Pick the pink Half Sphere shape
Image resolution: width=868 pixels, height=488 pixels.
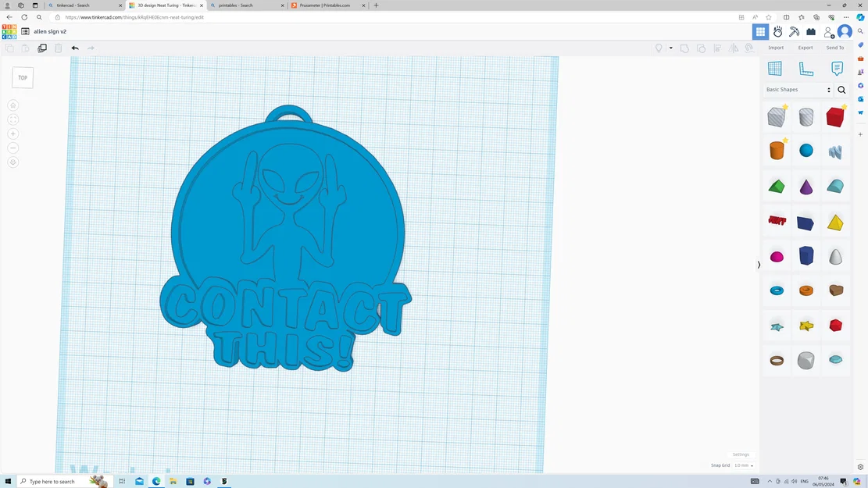(777, 257)
